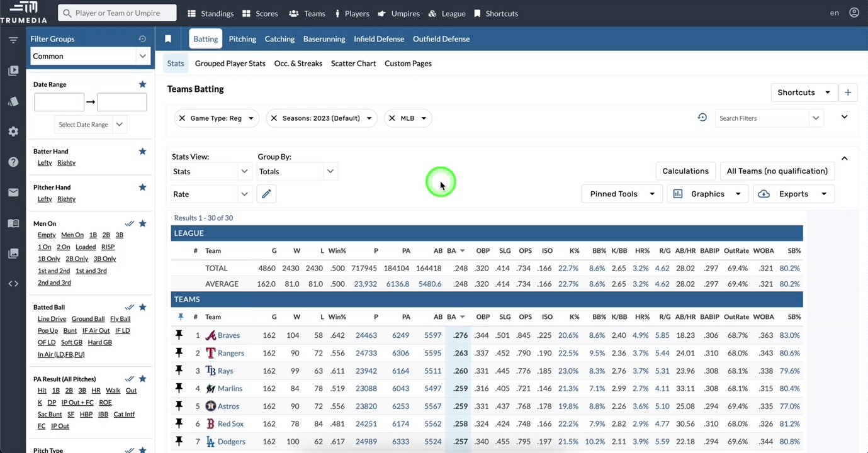
Task: Toggle the Men On star
Action: pyautogui.click(x=142, y=223)
